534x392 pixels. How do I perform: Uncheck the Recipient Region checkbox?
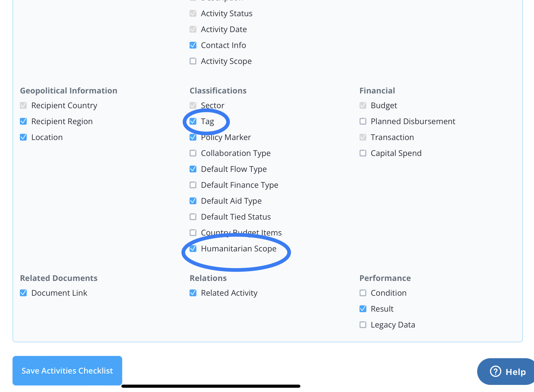click(23, 121)
